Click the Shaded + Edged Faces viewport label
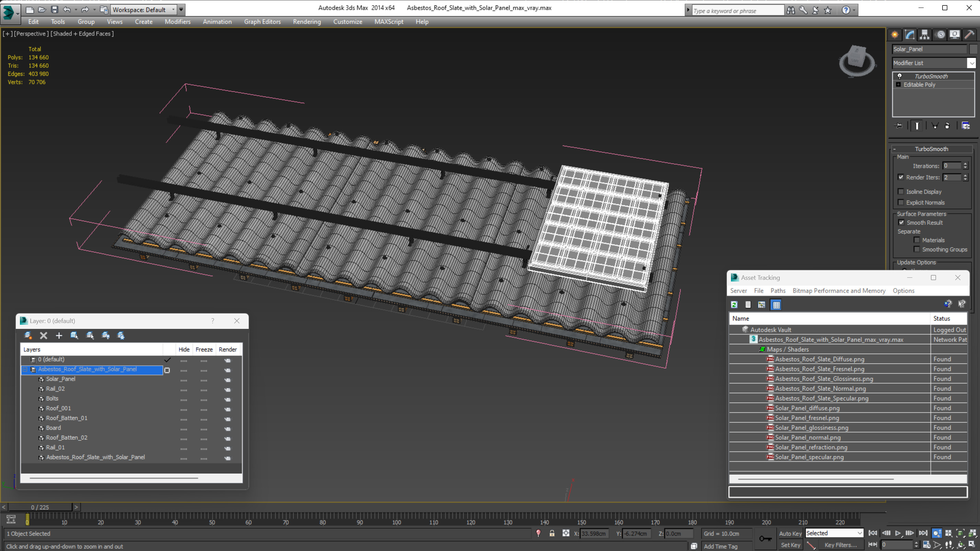This screenshot has height=551, width=980. click(x=82, y=33)
